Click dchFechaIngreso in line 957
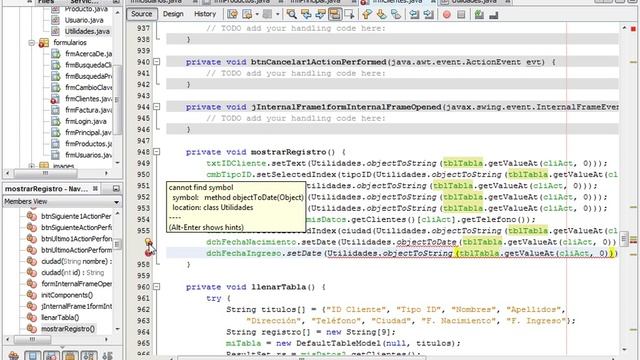Screen dimensions: 640x360 point(244,253)
